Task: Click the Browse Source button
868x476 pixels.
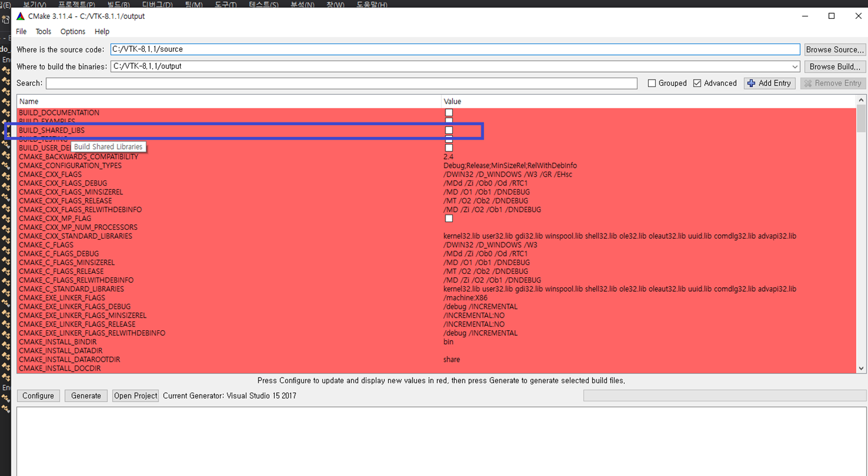Action: [835, 49]
